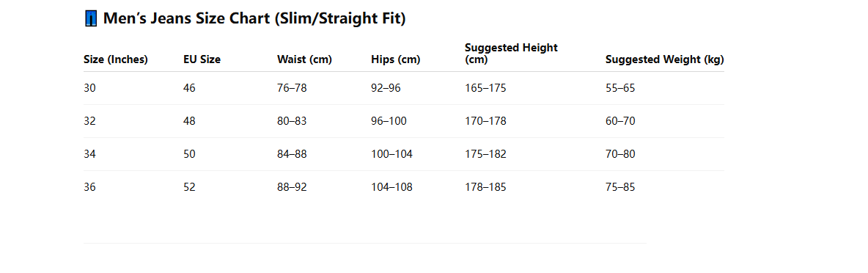Select the Size (Inches) column header
This screenshot has width=868, height=273.
coord(116,59)
